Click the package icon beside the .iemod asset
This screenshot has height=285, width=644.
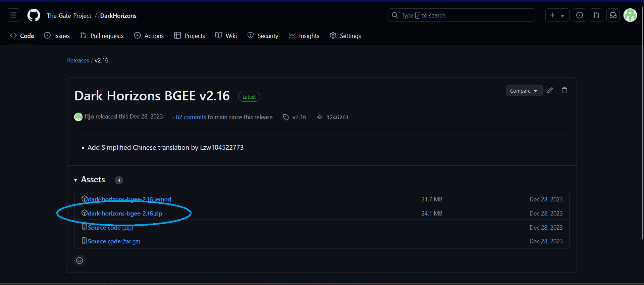click(85, 199)
